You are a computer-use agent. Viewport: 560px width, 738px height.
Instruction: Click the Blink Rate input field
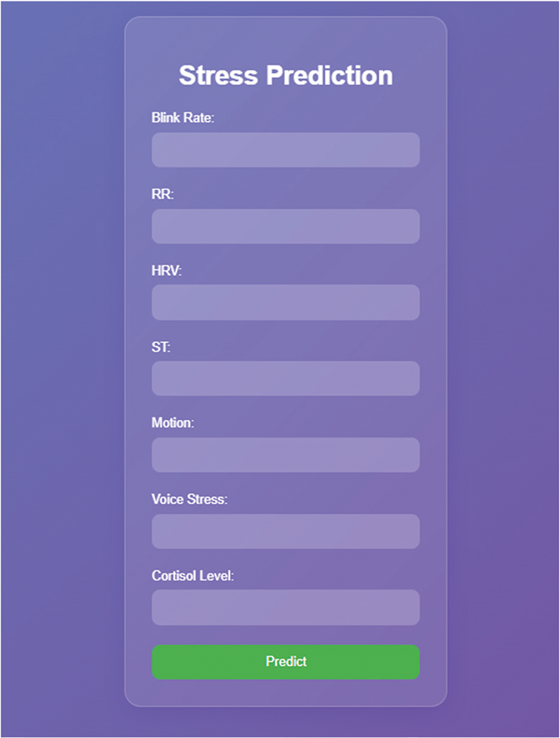(x=285, y=150)
